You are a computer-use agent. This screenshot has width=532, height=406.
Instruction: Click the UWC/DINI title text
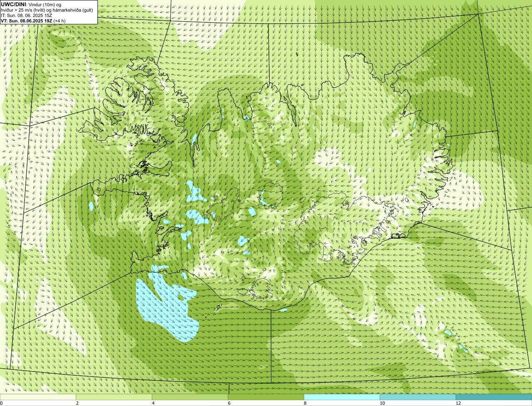point(13,4)
